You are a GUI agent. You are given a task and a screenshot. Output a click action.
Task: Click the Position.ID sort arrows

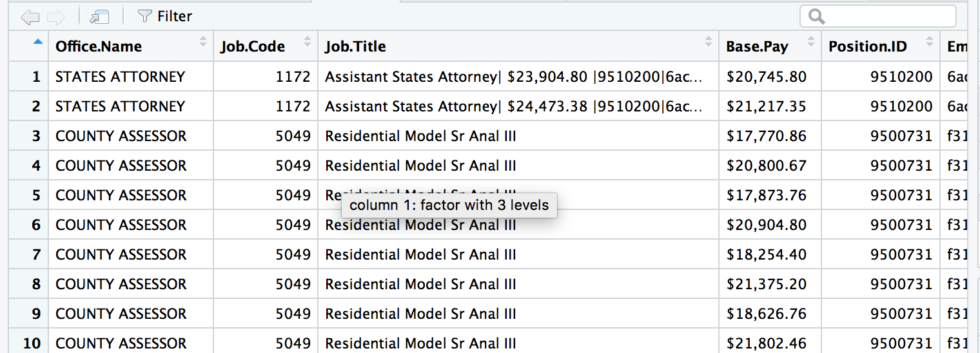pos(930,42)
